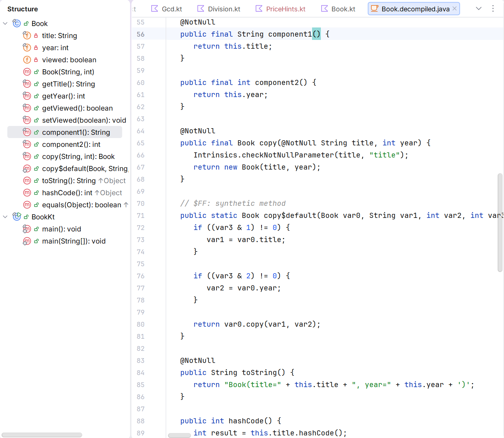Click the method icon of equals(Object)
The height and width of the screenshot is (438, 504).
27,205
